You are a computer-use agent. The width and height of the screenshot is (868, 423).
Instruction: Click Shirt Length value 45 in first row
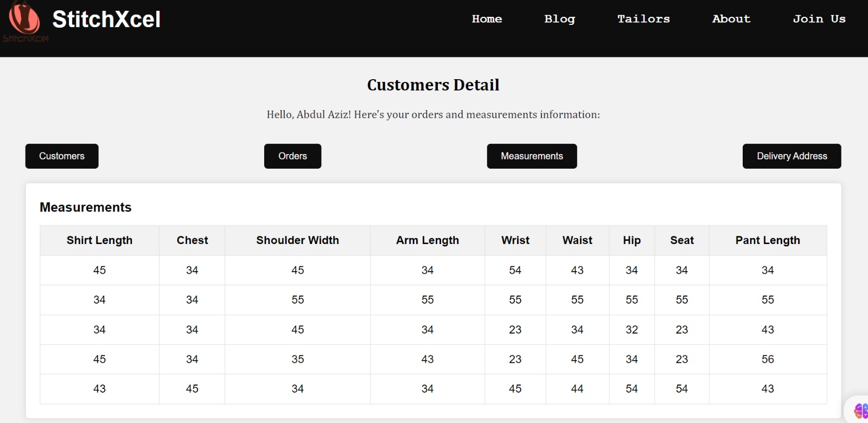tap(99, 270)
